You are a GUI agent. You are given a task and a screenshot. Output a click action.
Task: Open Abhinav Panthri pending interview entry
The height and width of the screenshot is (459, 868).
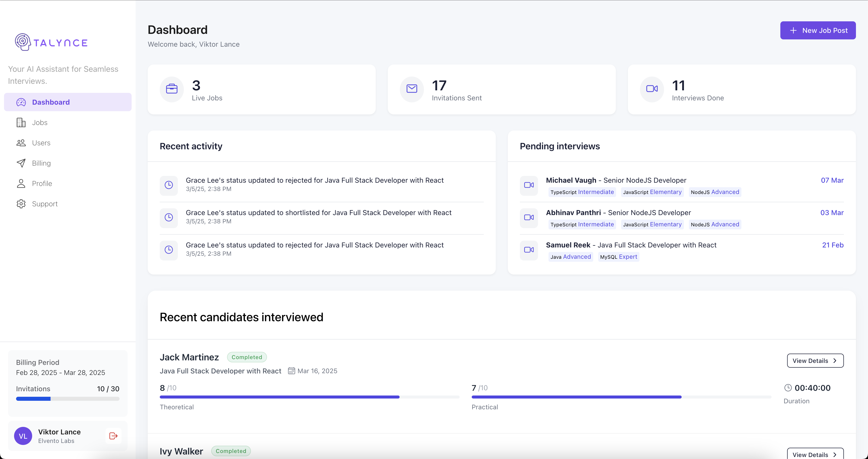coord(618,213)
